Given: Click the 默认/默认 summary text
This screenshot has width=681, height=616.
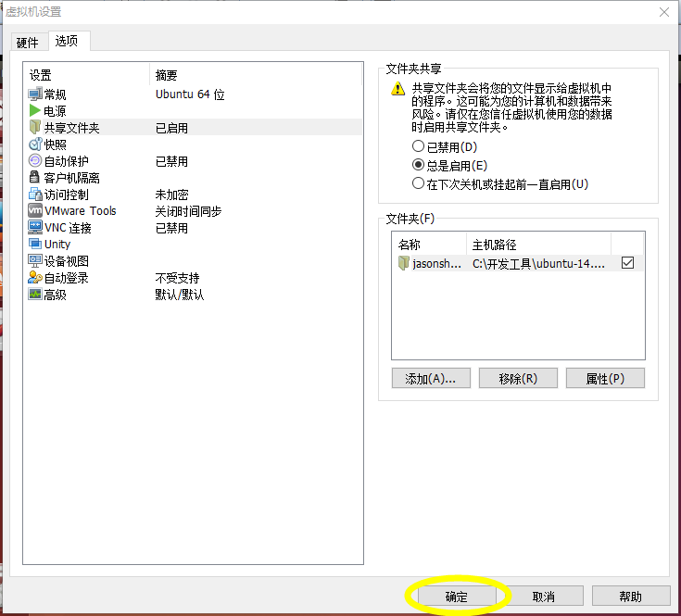Looking at the screenshot, I should coord(180,295).
